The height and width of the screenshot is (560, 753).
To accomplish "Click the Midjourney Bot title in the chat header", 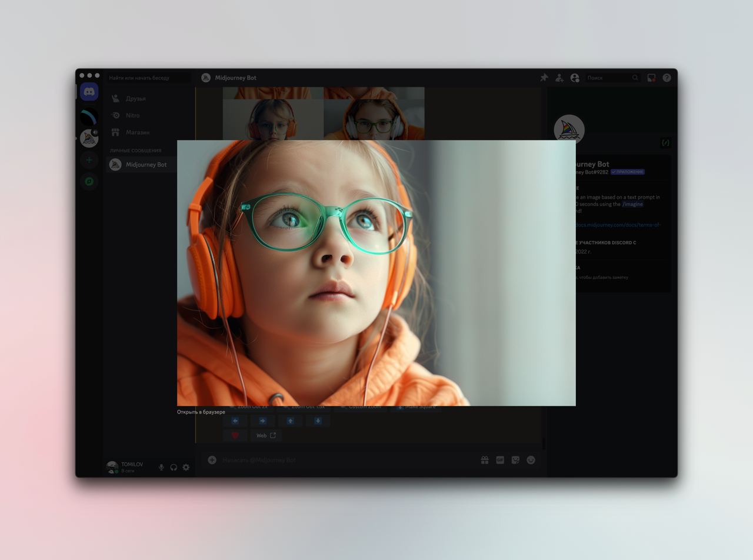I will tap(235, 78).
